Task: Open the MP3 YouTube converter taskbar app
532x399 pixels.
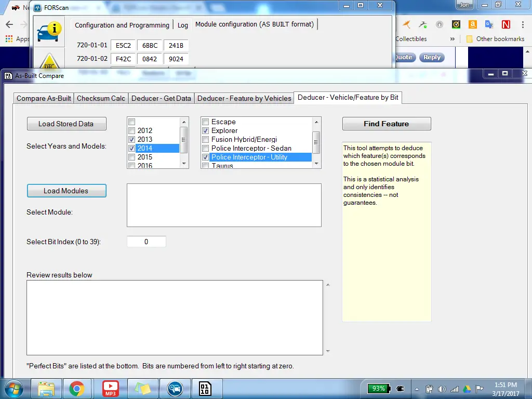Action: click(111, 389)
